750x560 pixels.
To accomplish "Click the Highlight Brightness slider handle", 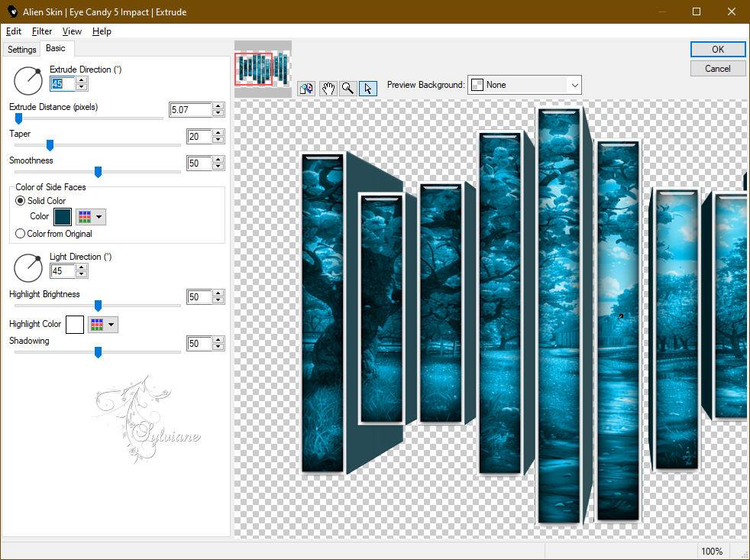I will 98,306.
